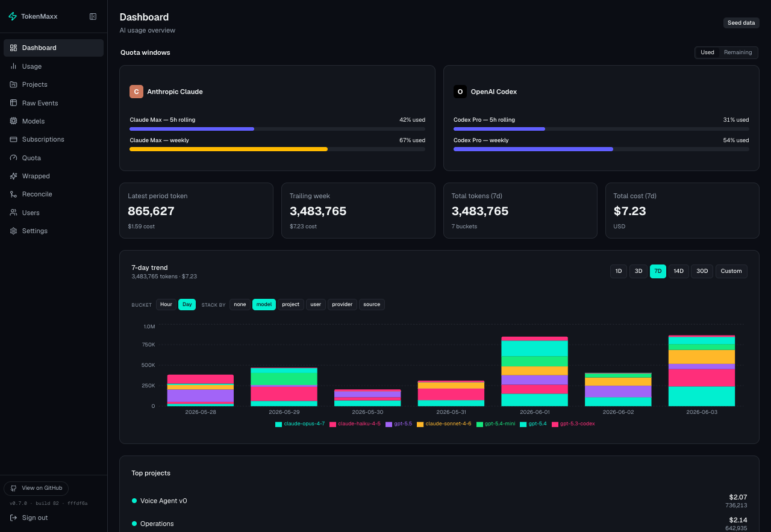
Task: Click the TokenMaxx lightning logo icon
Action: click(x=13, y=16)
